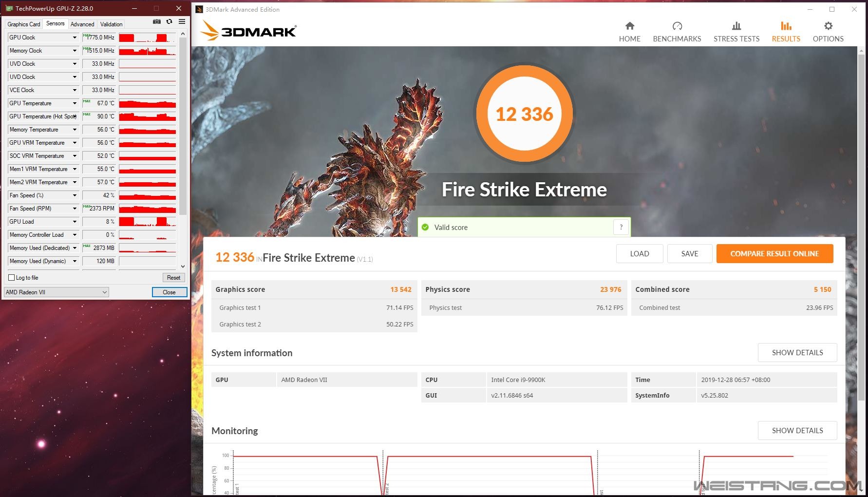Open the 3DMark Options

click(x=828, y=32)
